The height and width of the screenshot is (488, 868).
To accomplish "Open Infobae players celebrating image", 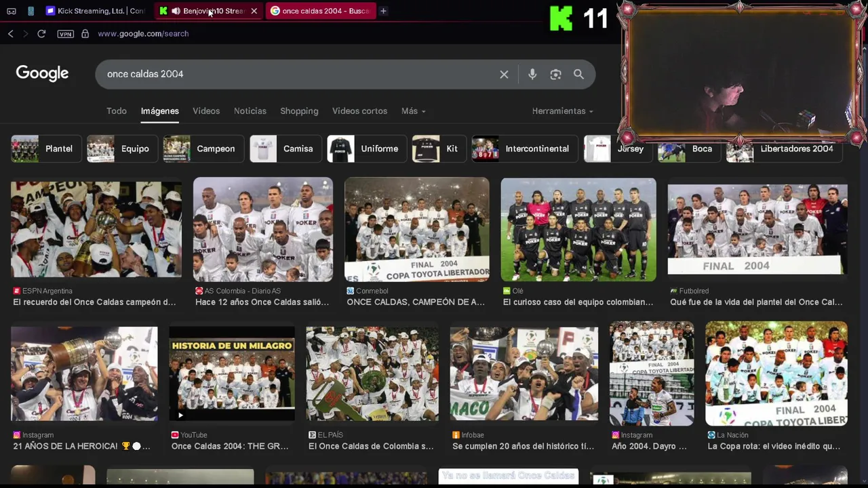I will 524,373.
